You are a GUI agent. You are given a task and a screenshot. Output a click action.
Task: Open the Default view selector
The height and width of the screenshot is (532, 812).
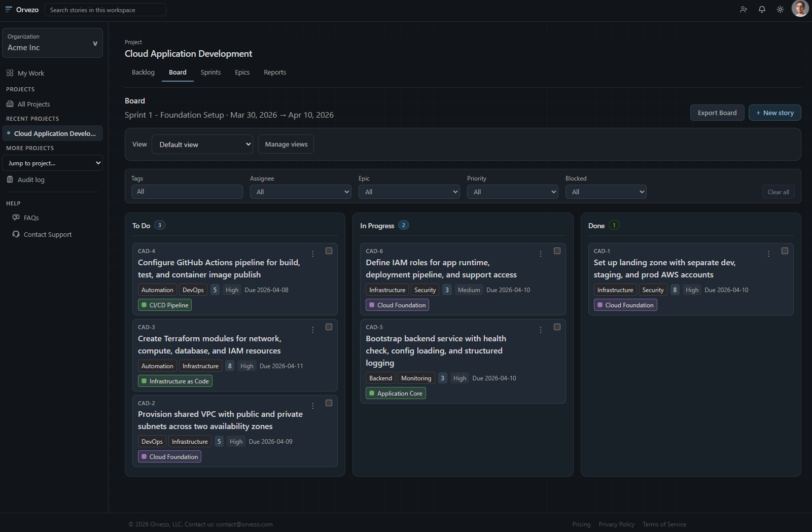[202, 144]
